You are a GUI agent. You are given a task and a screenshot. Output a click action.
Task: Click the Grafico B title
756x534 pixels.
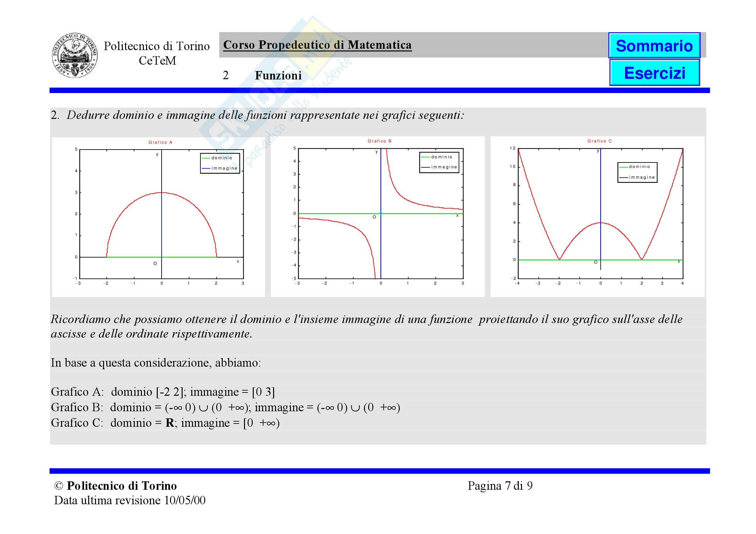click(x=379, y=141)
